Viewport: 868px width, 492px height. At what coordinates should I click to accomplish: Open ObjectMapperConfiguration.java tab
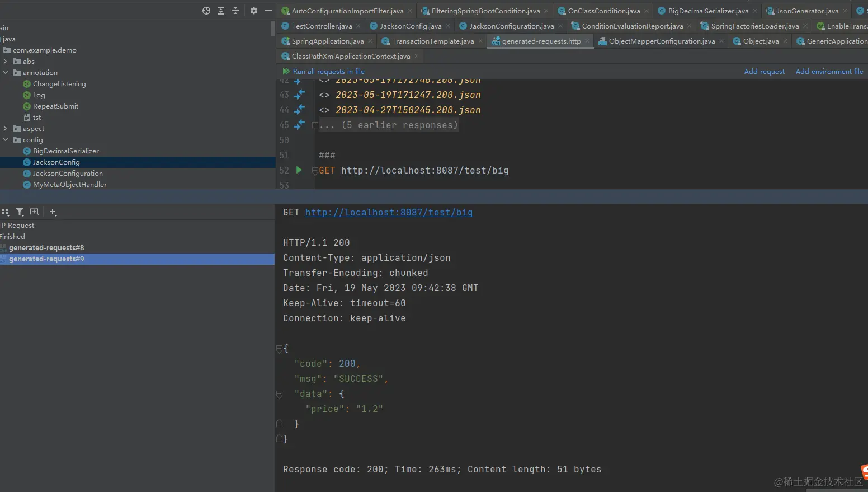662,41
